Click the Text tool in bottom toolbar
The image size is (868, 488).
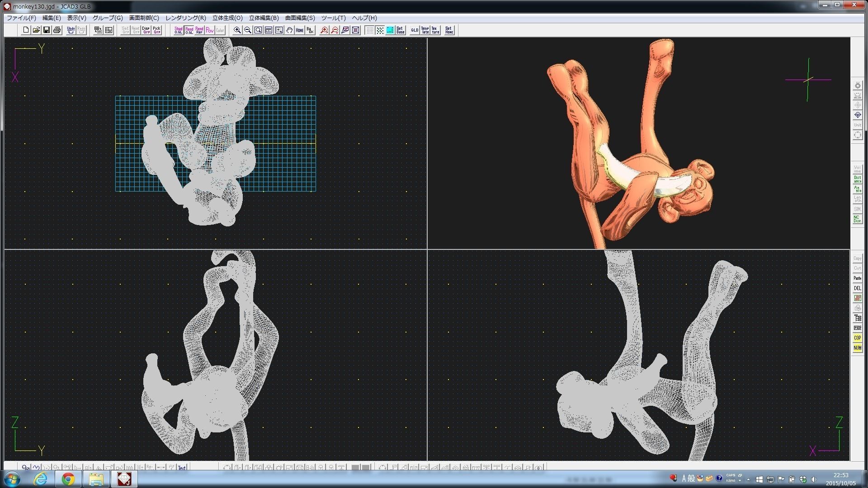point(182,468)
